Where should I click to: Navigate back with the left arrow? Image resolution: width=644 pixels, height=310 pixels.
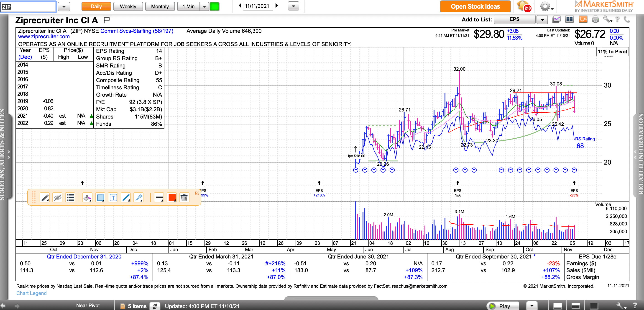point(3,306)
